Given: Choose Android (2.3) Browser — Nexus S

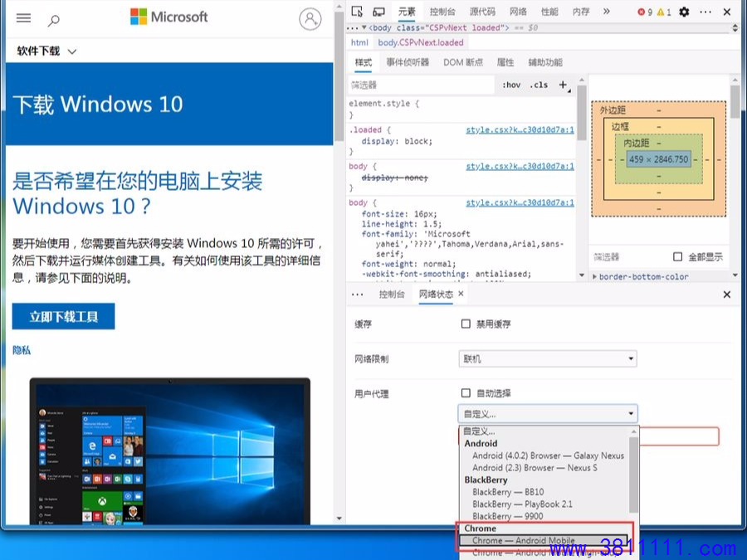Looking at the screenshot, I should coord(535,468).
